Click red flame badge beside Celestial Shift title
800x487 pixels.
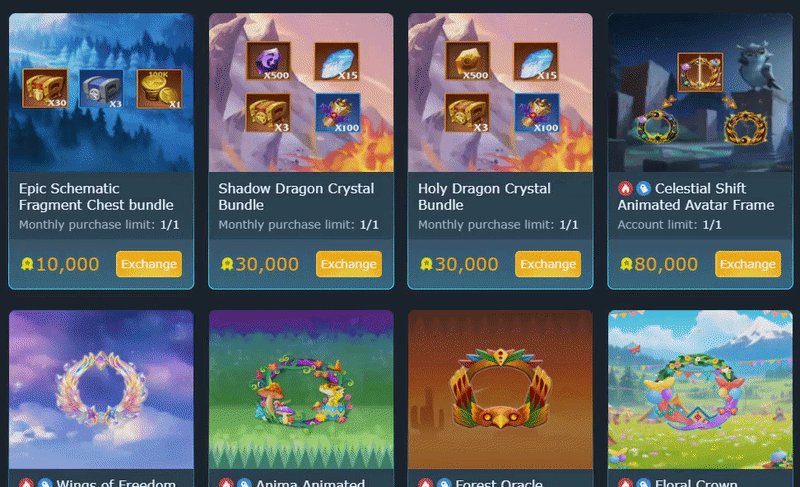[x=625, y=189]
